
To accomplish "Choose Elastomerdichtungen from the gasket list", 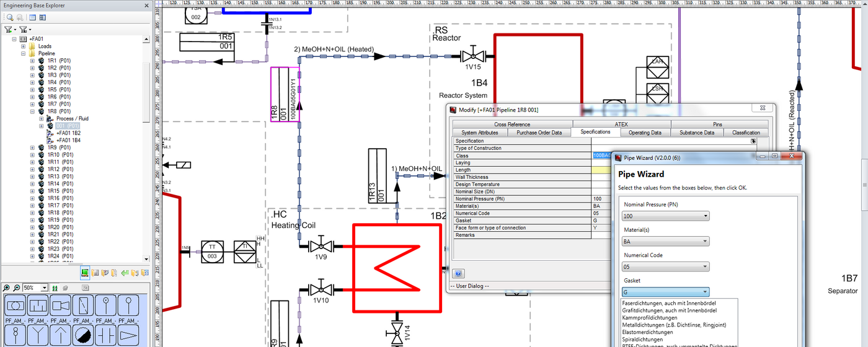I will point(649,332).
